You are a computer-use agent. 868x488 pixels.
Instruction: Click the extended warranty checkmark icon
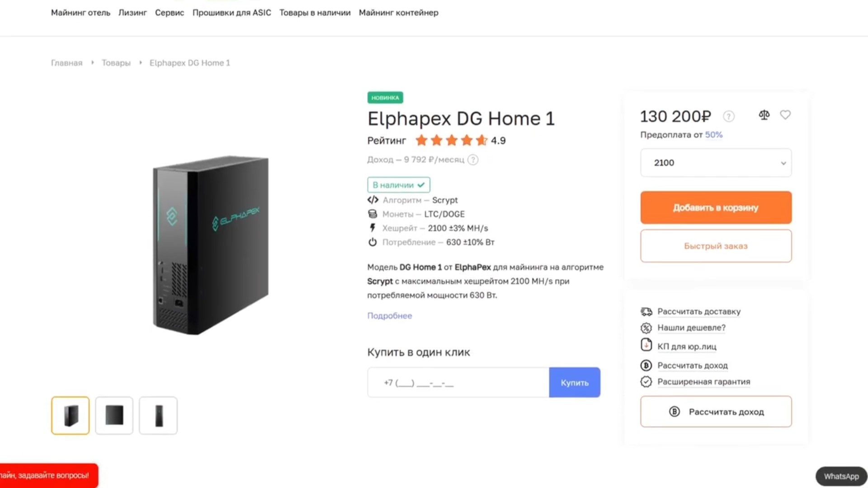pyautogui.click(x=646, y=382)
